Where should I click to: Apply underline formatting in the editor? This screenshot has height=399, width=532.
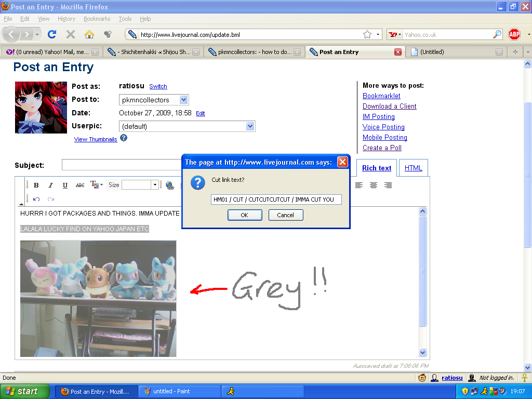(65, 185)
